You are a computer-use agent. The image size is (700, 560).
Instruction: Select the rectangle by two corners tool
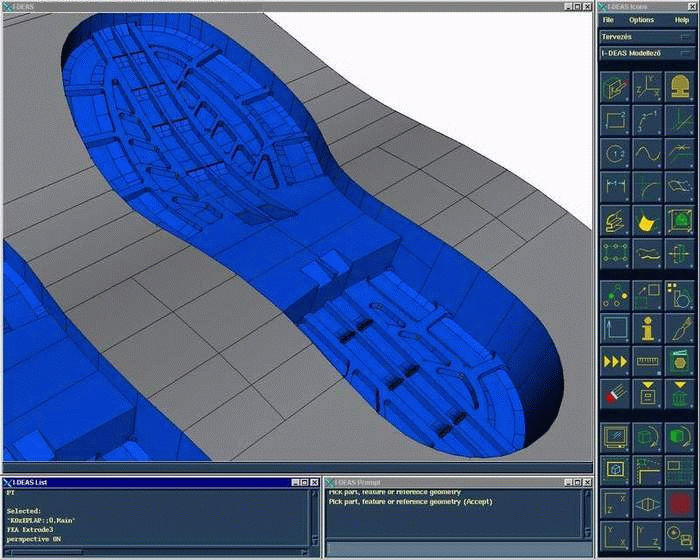point(615,121)
